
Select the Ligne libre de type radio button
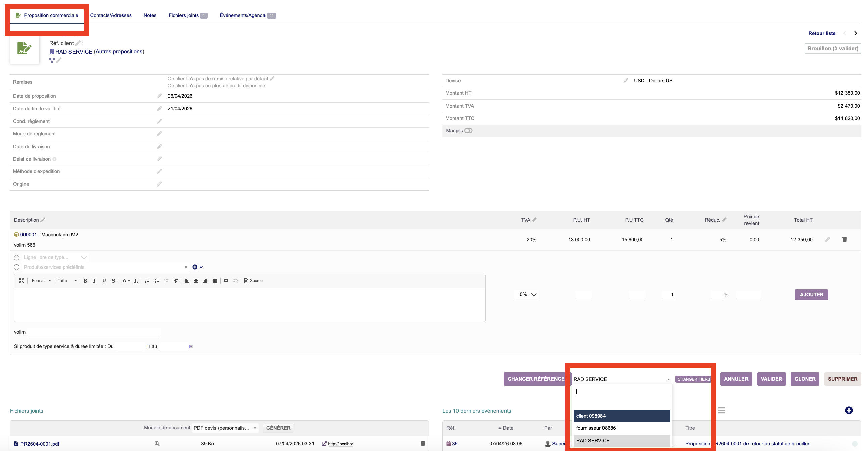16,258
